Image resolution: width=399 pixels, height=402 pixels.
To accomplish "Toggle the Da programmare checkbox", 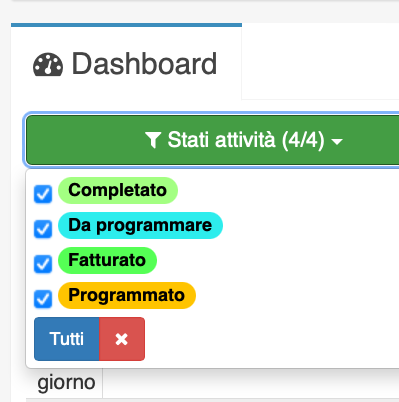I will click(43, 229).
